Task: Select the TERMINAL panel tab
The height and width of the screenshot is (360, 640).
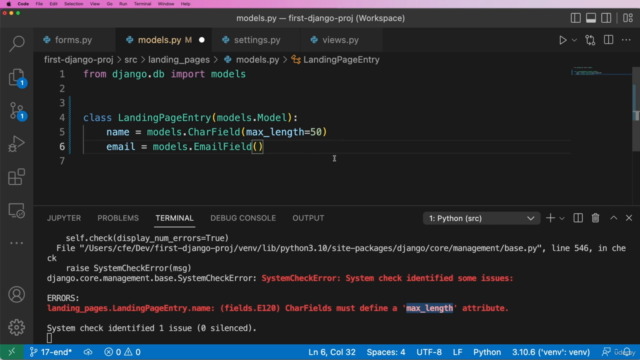Action: click(x=174, y=218)
